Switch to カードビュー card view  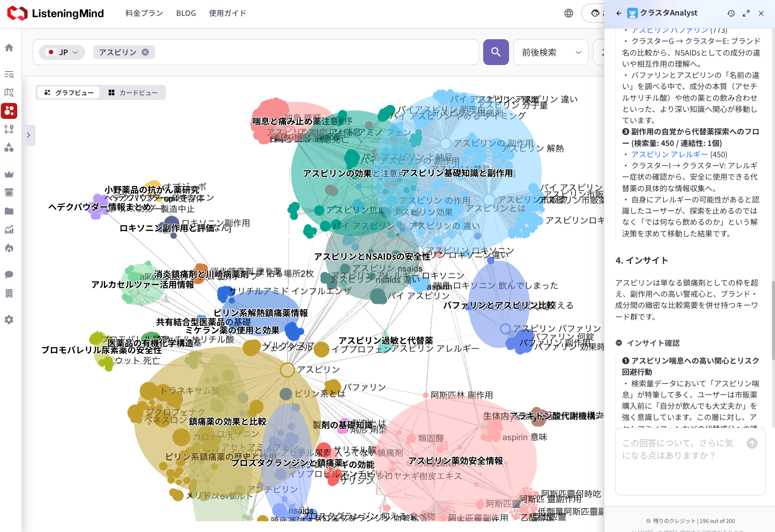[x=133, y=93]
